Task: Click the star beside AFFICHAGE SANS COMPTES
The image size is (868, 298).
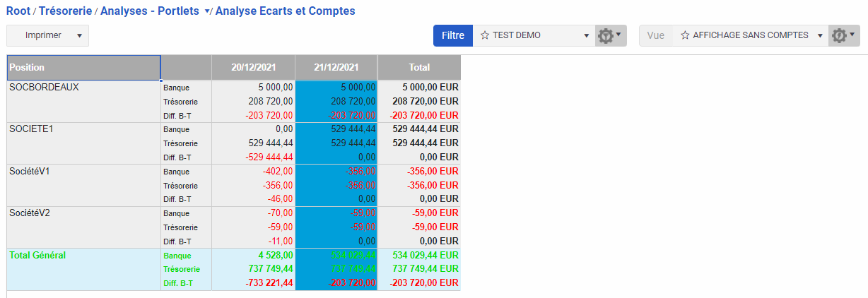Action: (x=685, y=35)
